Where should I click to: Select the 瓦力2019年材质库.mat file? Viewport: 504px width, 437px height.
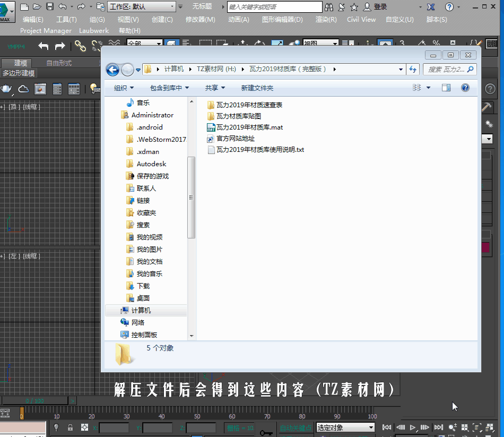pyautogui.click(x=245, y=127)
